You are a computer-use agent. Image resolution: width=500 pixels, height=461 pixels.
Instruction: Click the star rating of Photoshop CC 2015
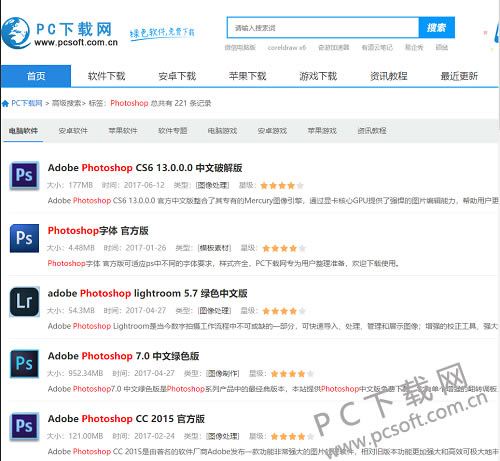pos(292,436)
